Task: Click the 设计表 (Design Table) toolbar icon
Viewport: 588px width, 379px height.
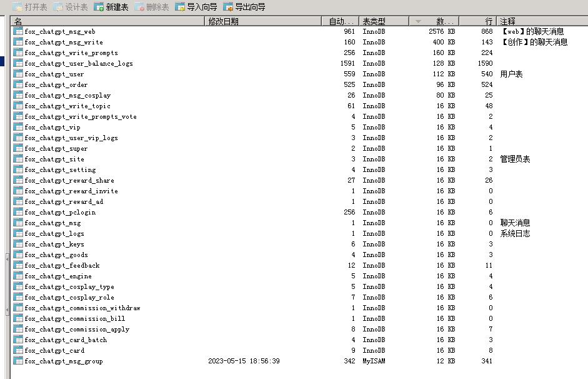Action: pos(59,8)
